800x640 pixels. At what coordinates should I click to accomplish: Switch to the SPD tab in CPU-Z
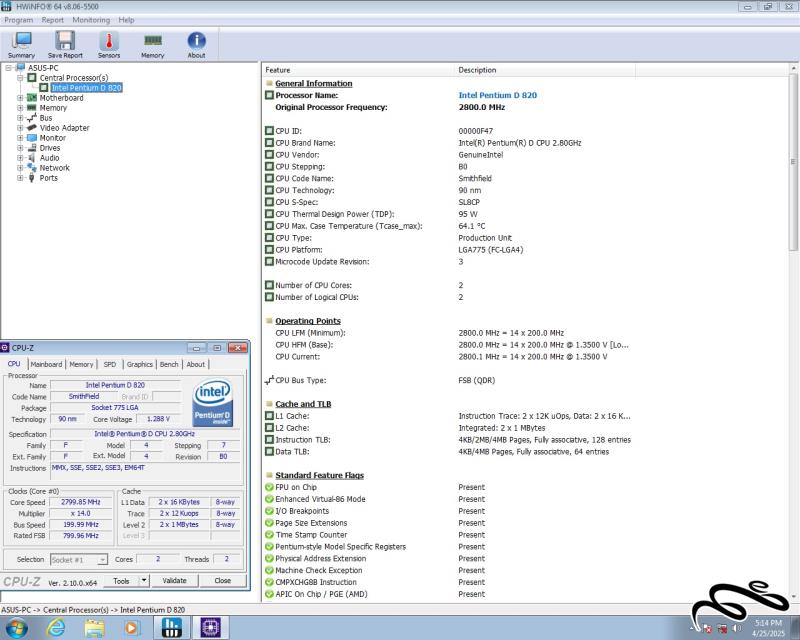point(110,364)
